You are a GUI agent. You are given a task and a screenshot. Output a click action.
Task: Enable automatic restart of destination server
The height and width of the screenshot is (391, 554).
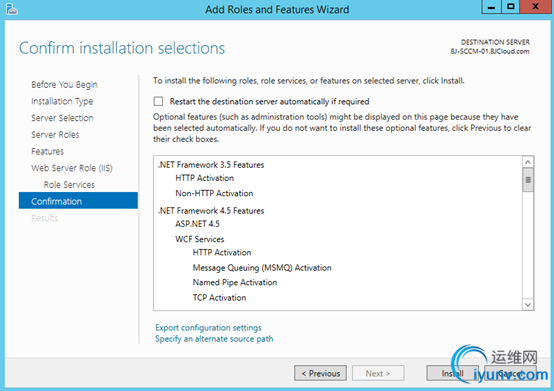pos(158,101)
